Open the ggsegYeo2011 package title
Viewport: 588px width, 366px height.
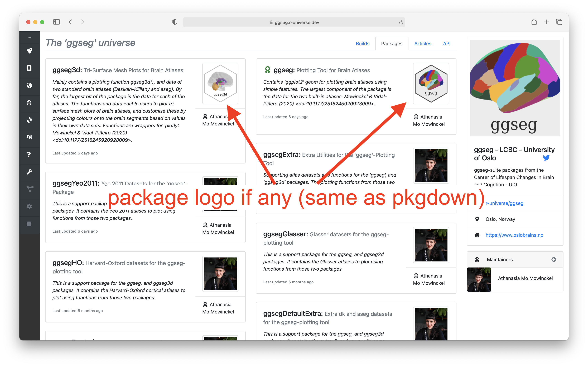(76, 183)
